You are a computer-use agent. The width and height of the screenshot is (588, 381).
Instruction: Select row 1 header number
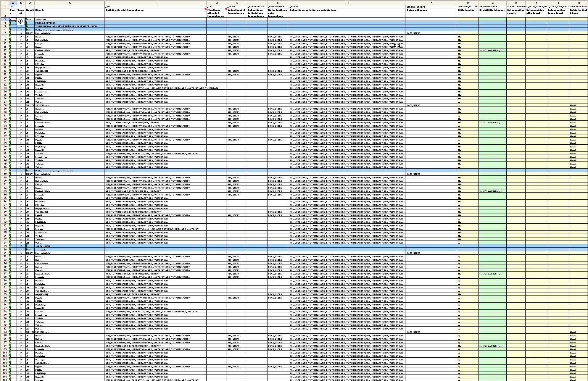(4, 7)
